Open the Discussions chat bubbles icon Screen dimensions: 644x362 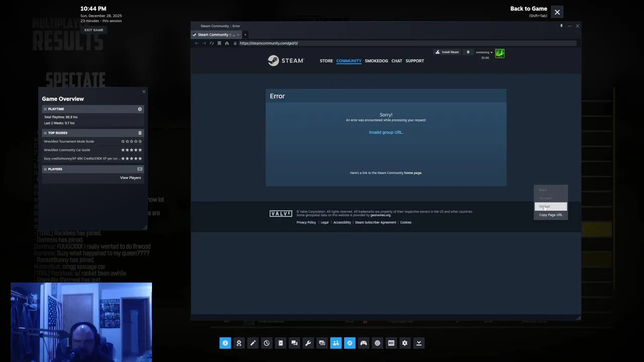pos(294,343)
